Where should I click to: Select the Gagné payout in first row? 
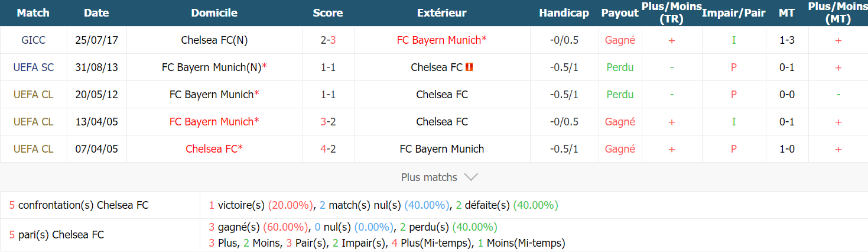(x=620, y=40)
